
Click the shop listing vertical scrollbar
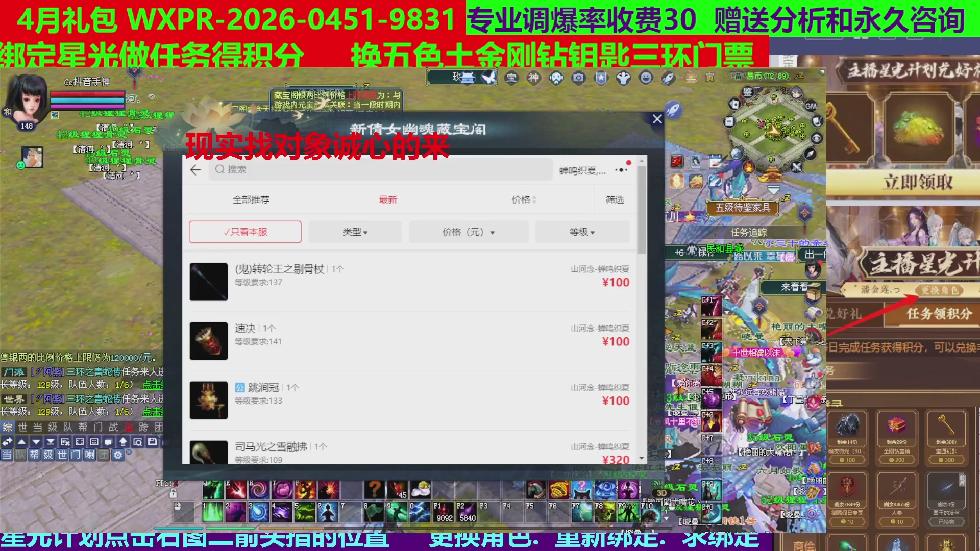tap(642, 209)
